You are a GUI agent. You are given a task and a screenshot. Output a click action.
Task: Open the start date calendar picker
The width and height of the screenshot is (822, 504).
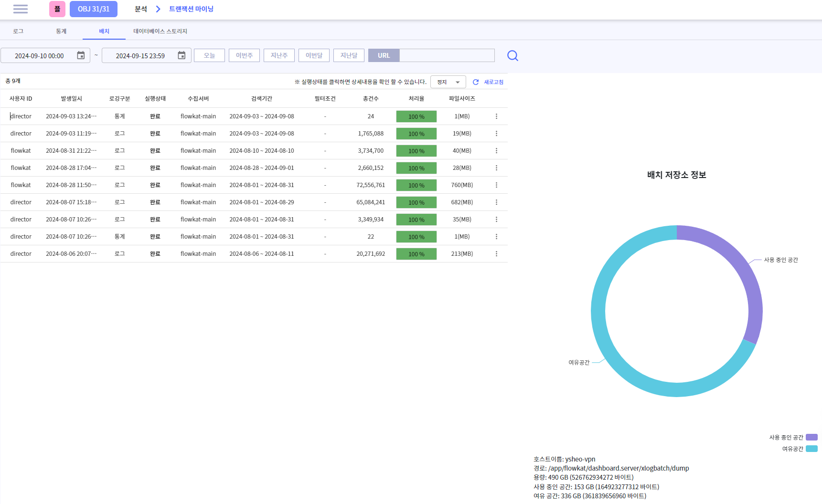click(81, 55)
